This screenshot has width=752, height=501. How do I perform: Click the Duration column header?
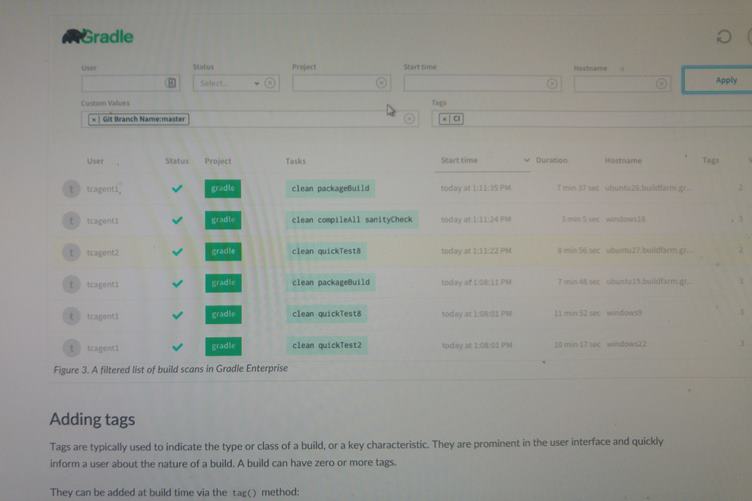click(552, 160)
